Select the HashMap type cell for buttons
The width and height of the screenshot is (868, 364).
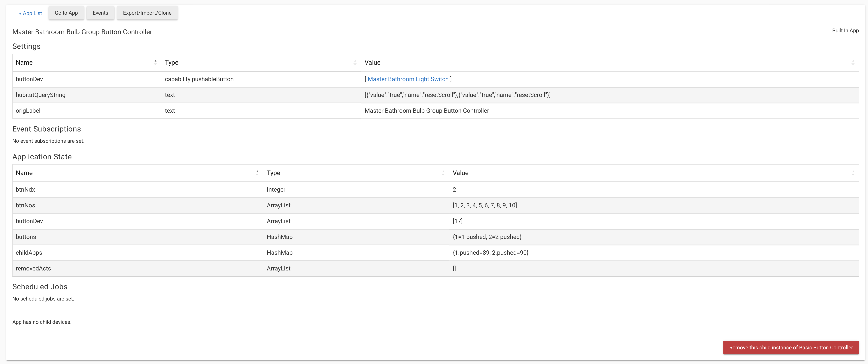356,237
